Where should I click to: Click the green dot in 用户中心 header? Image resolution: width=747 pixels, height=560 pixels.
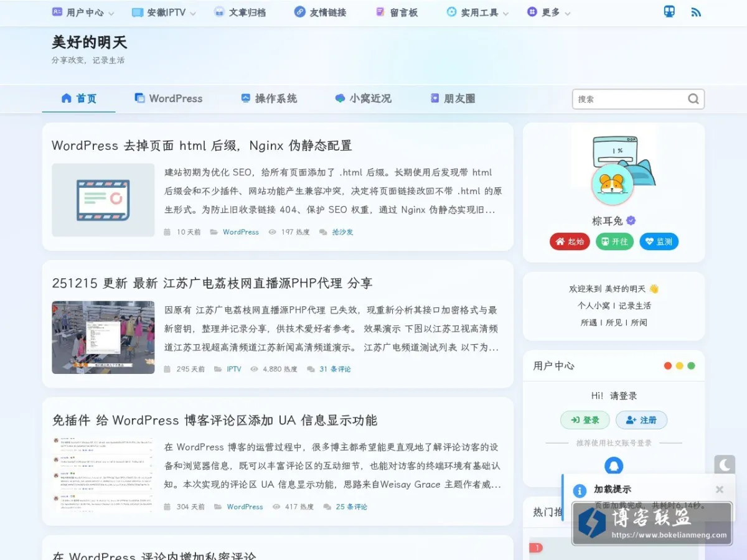(x=691, y=366)
